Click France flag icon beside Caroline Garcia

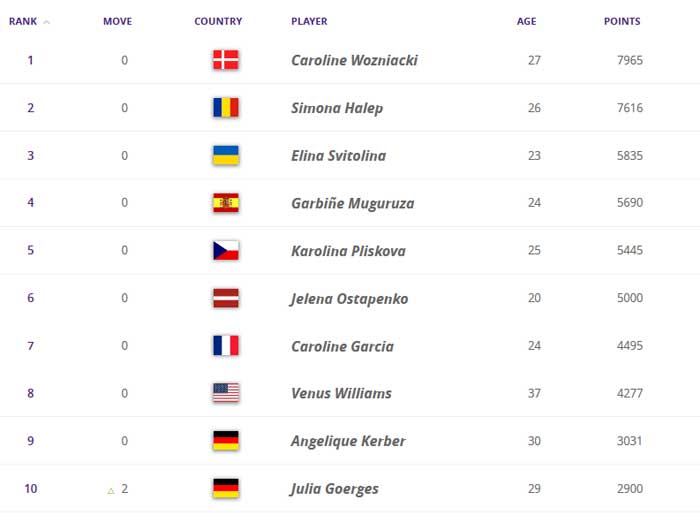pyautogui.click(x=225, y=346)
